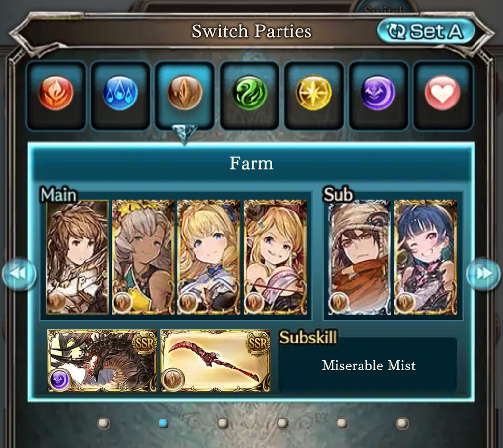
Task: Click the Farm party name header
Action: [251, 163]
